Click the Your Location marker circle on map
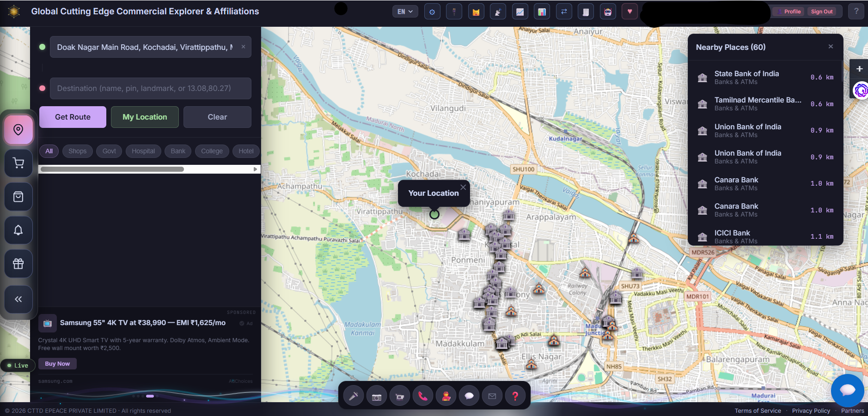The image size is (868, 416). [434, 214]
